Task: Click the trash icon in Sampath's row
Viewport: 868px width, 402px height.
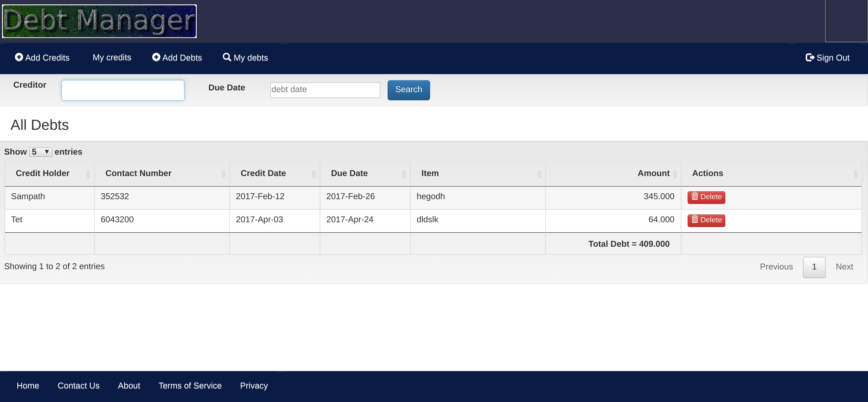Action: [x=695, y=196]
